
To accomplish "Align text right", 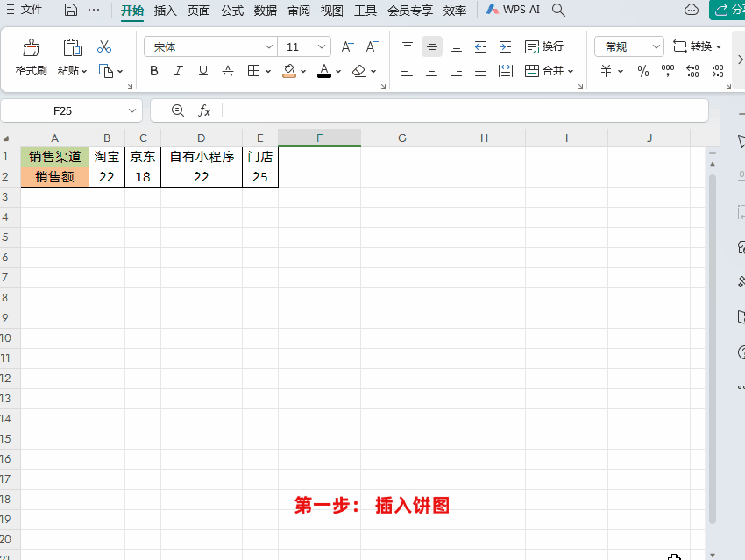I will (x=457, y=71).
